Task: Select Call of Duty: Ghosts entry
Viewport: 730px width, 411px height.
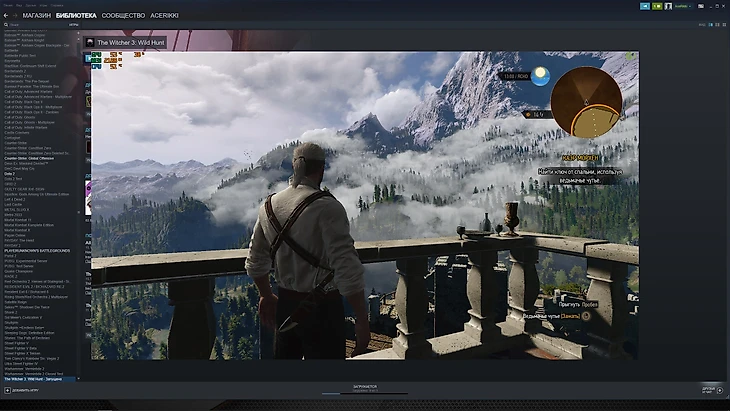Action: click(x=20, y=117)
